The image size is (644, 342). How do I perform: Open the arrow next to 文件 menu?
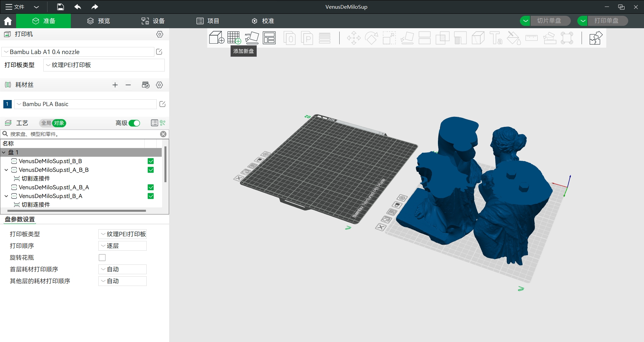(x=37, y=7)
